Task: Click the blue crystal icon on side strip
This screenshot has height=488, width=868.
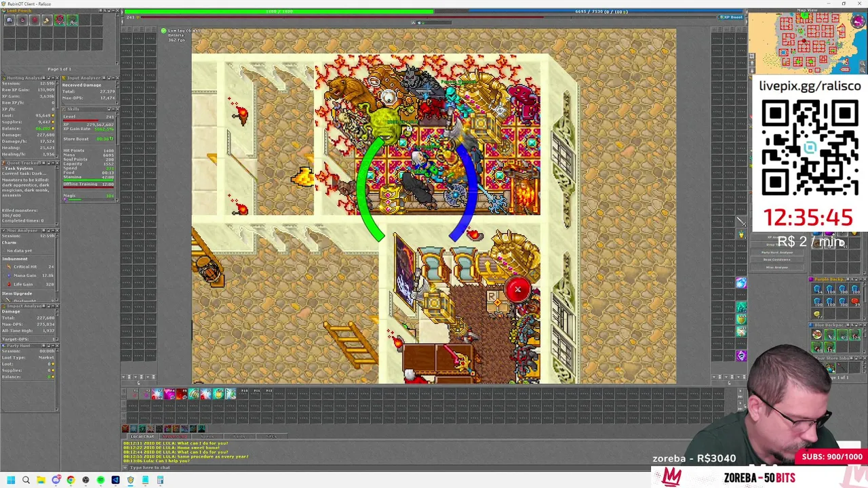Action: pyautogui.click(x=741, y=283)
